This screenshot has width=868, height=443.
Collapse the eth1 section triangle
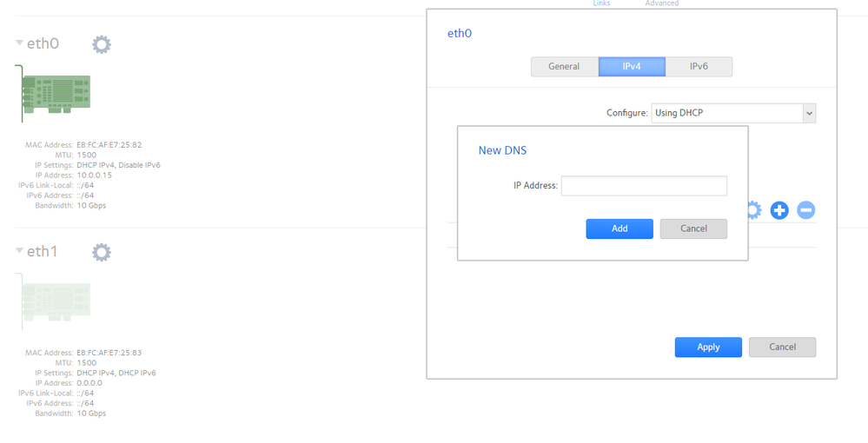coord(19,251)
